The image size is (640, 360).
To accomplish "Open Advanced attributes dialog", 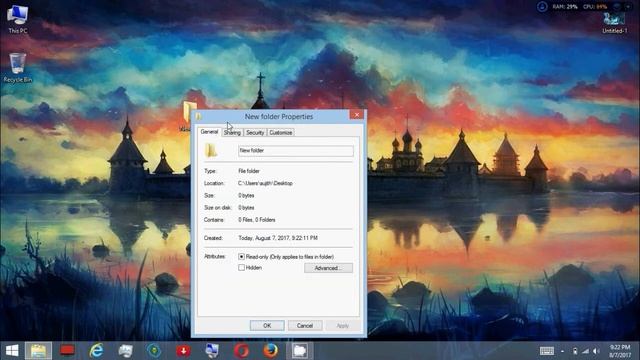I will point(328,268).
